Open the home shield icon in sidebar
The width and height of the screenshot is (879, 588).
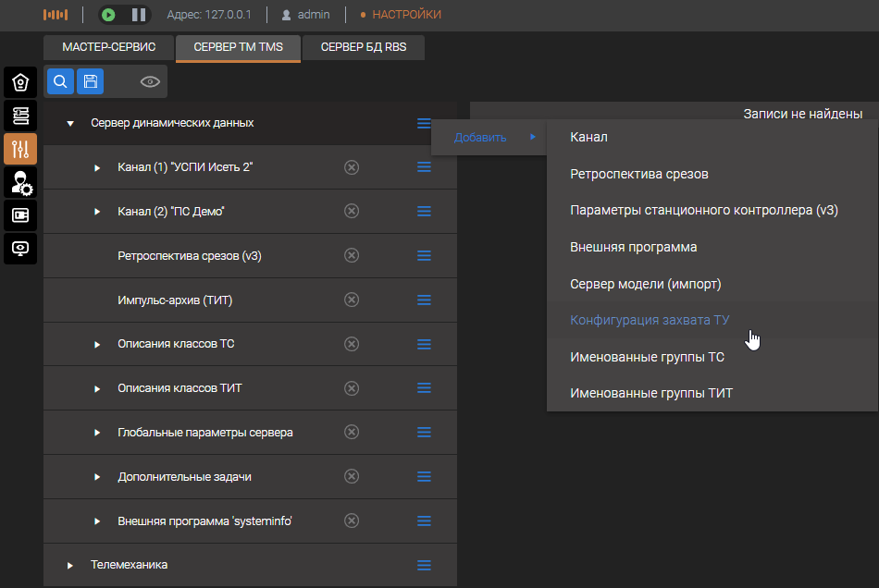(x=20, y=82)
